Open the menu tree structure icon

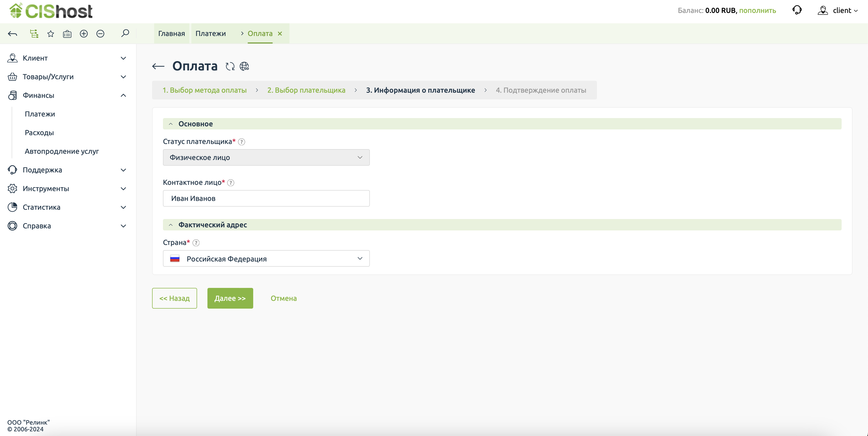[34, 33]
